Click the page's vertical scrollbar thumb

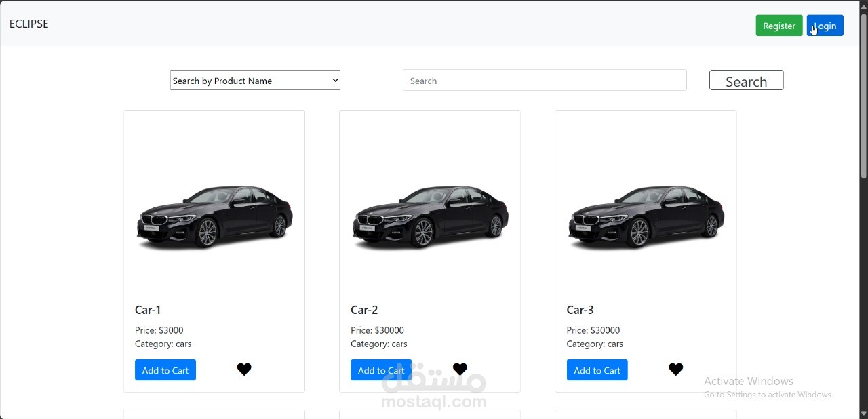[863, 95]
